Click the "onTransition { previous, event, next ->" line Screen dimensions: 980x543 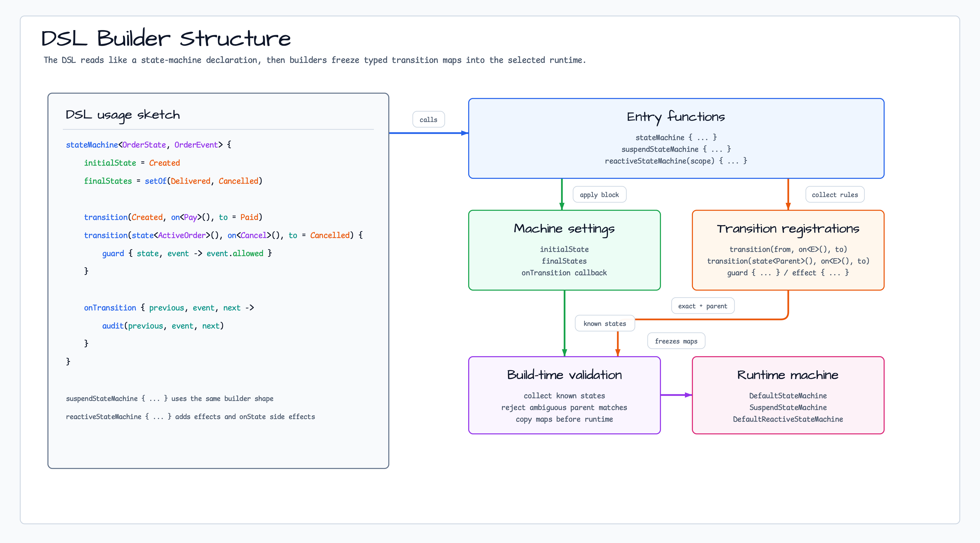pos(169,308)
